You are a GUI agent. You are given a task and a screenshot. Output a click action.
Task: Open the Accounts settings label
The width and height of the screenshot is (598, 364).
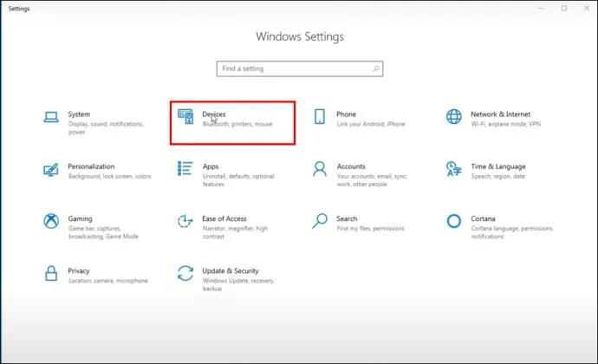[x=351, y=166]
